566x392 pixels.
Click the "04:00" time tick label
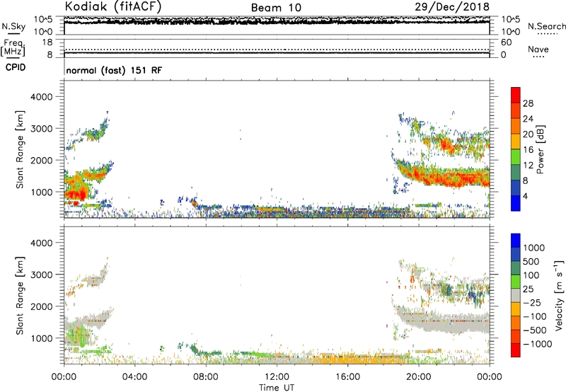pyautogui.click(x=134, y=377)
